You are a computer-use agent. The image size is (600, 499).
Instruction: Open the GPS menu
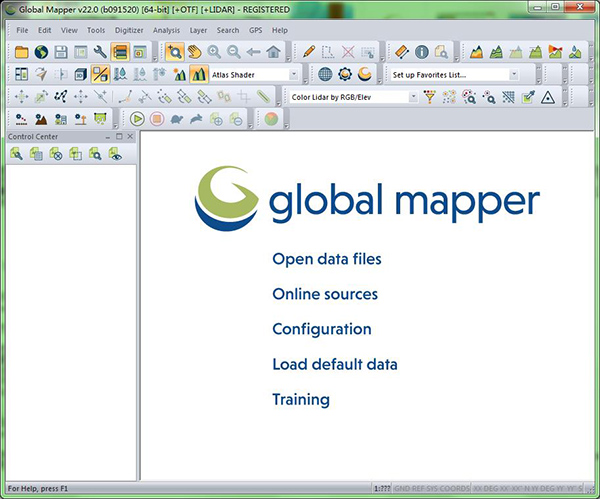click(x=256, y=30)
